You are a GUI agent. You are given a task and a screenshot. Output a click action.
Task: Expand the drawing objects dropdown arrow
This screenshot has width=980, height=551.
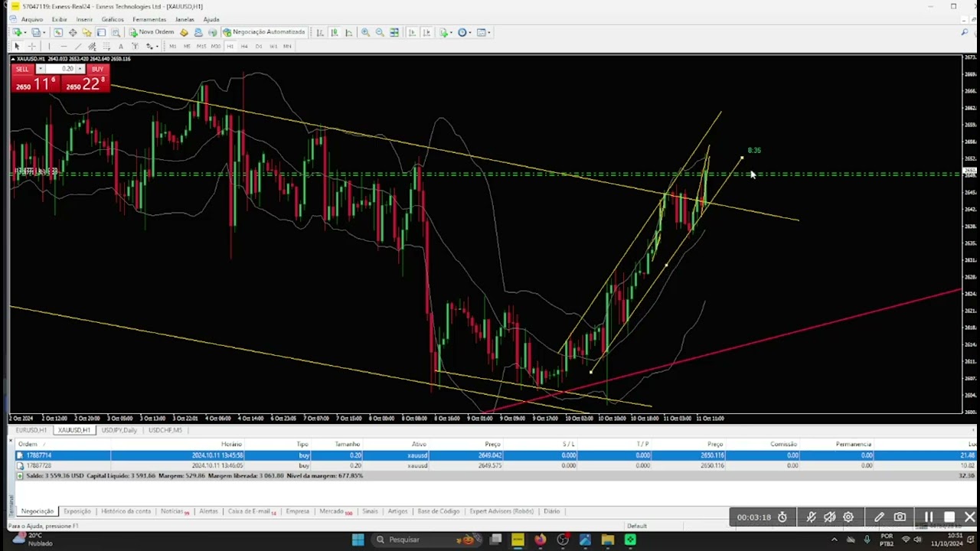[156, 47]
